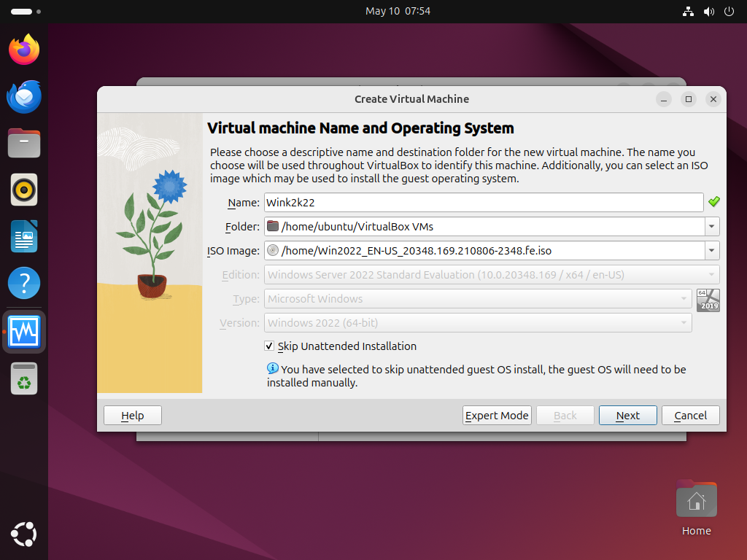Screen dimensions: 747x560
Task: Open the network status indicator
Action: 688,12
